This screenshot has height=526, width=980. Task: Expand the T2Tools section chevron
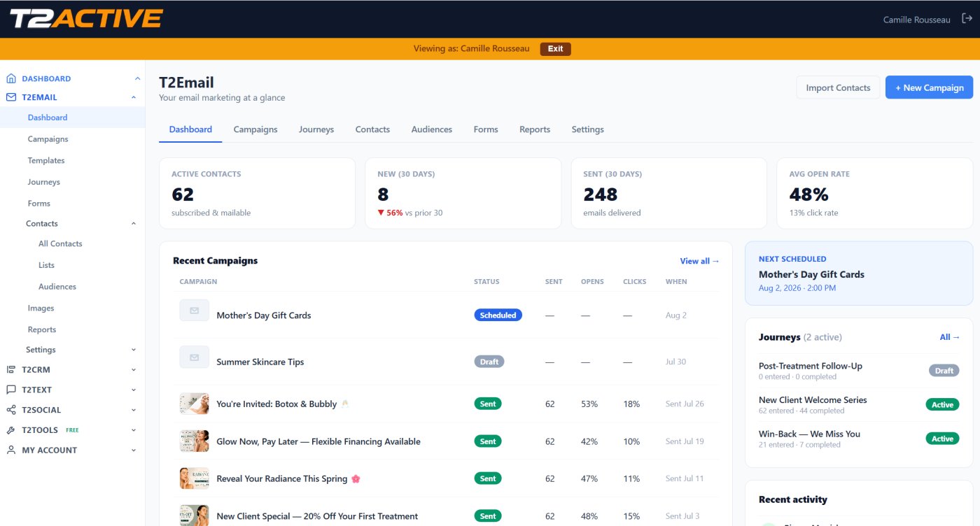(134, 430)
